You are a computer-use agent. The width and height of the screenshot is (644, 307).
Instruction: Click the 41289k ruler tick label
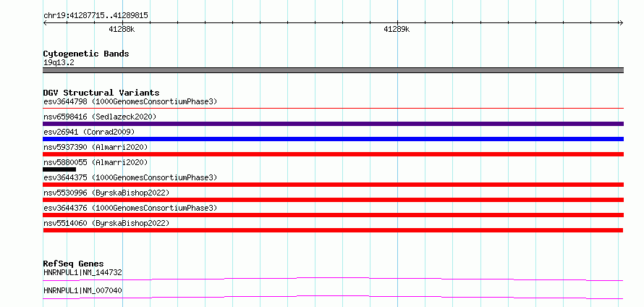397,29
